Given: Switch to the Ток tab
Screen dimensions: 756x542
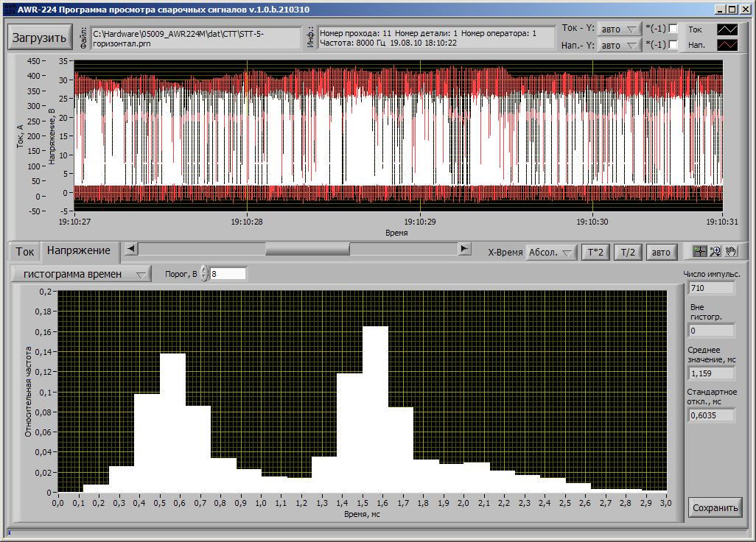Looking at the screenshot, I should (25, 252).
